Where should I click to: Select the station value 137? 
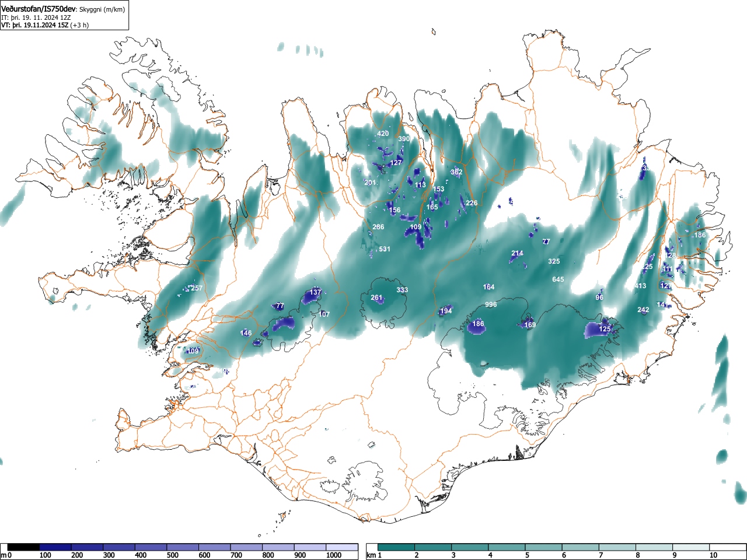pyautogui.click(x=315, y=292)
